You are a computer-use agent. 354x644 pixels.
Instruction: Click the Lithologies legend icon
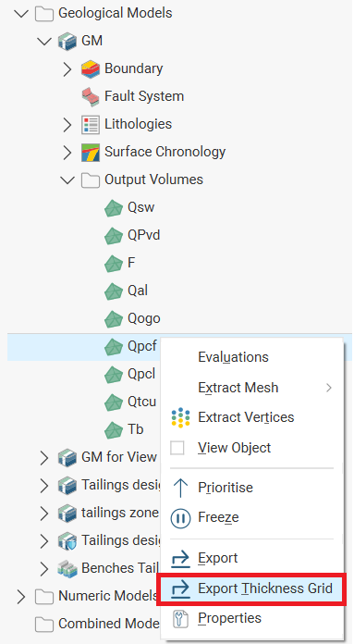[x=91, y=124]
